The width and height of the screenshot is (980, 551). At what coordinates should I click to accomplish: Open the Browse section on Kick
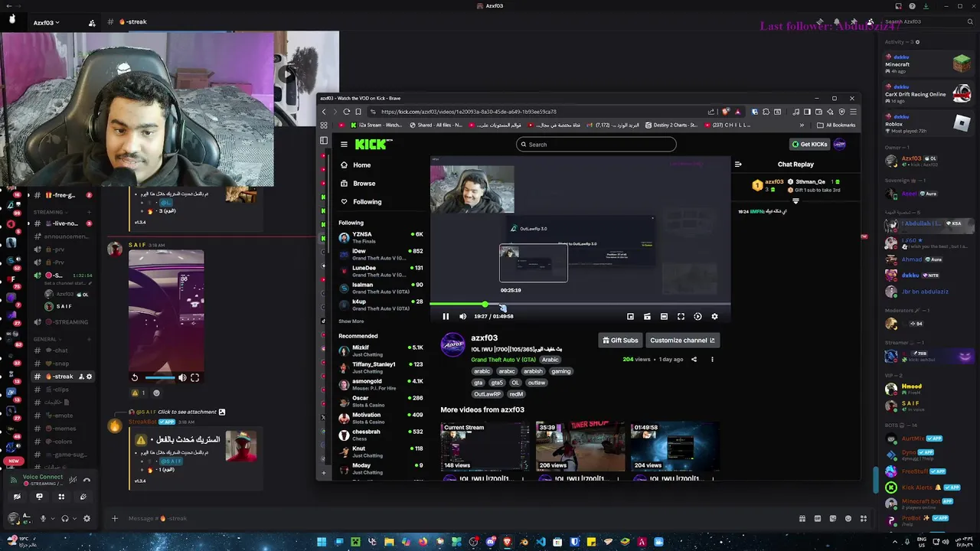click(364, 183)
